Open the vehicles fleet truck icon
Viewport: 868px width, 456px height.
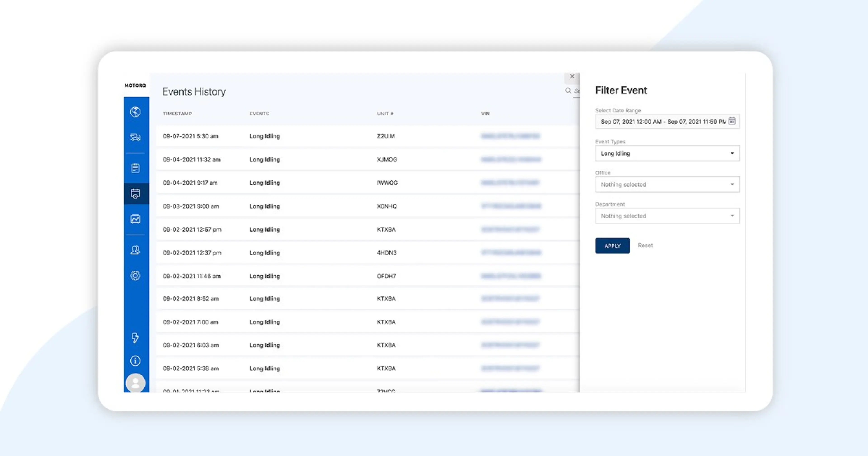[135, 137]
